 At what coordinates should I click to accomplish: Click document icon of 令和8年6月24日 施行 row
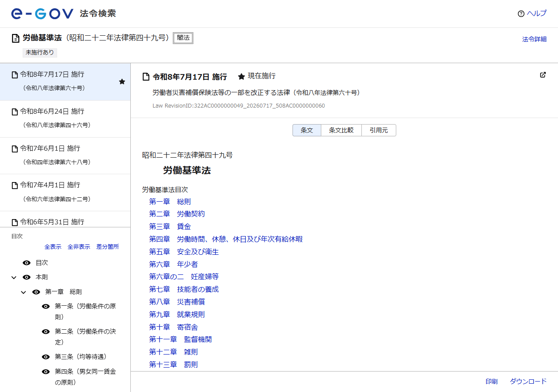coord(14,112)
